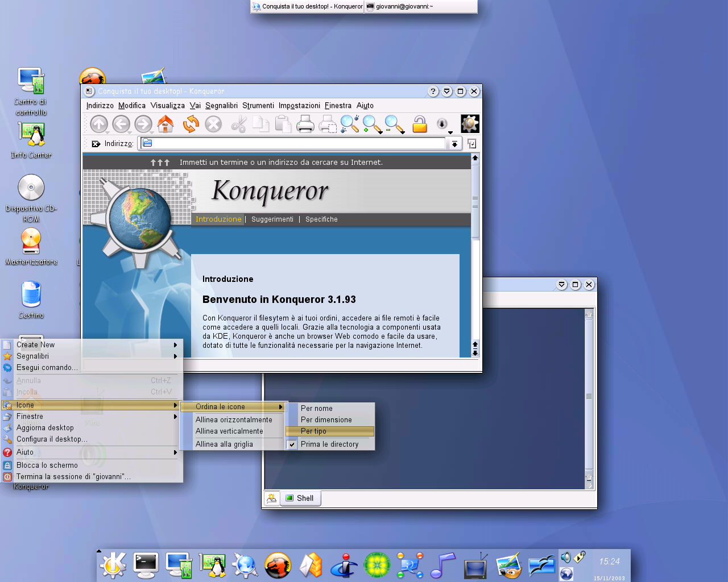Image resolution: width=728 pixels, height=582 pixels.
Task: Click the volume speaker tray icon
Action: coord(566,557)
